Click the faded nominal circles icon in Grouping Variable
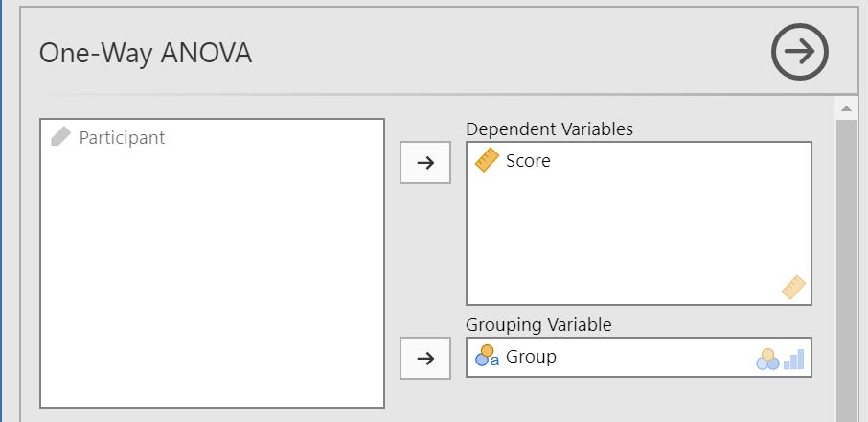This screenshot has width=868, height=422. 767,359
